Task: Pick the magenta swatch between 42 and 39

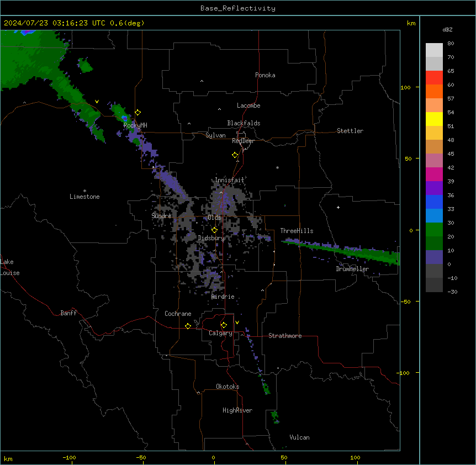Action: pos(434,174)
